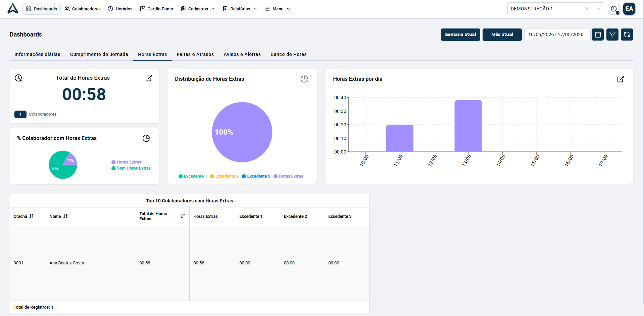Switch to Faltas e Atrasos tab
The width and height of the screenshot is (644, 316).
[195, 54]
